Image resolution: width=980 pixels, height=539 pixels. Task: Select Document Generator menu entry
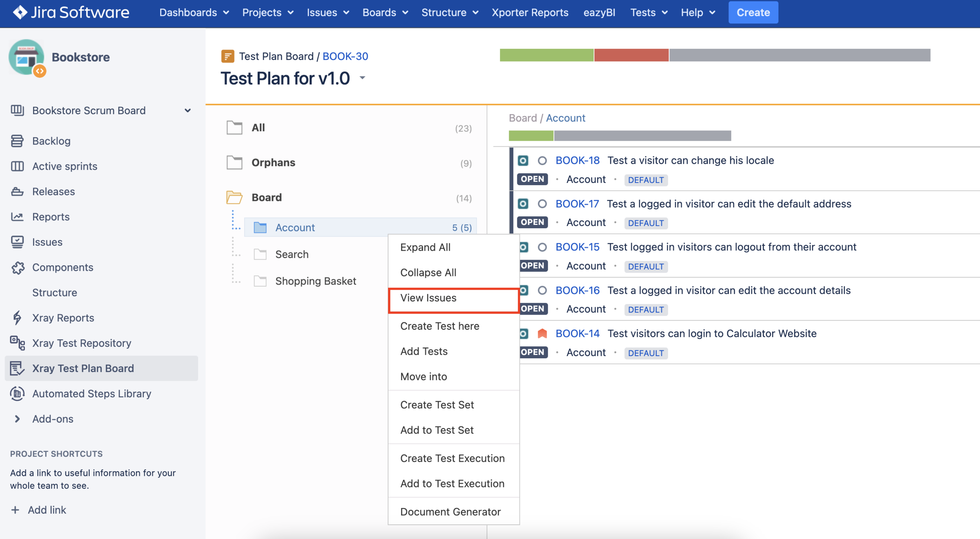coord(454,512)
